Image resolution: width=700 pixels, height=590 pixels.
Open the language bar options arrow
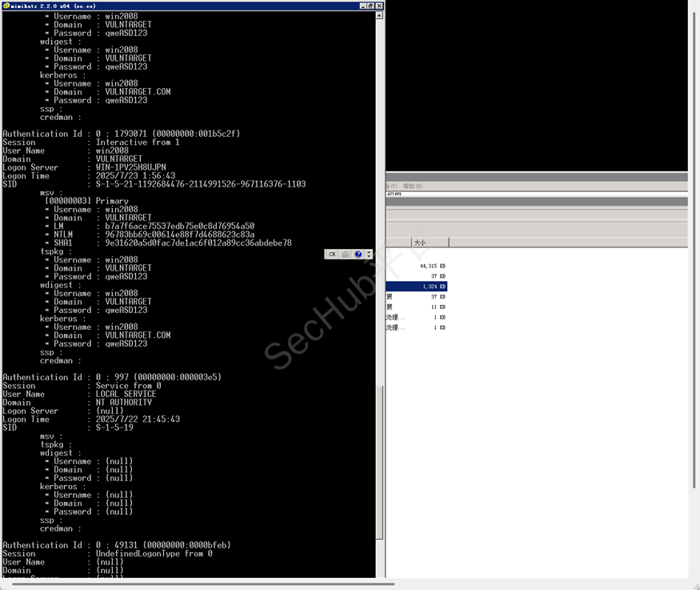(x=368, y=255)
